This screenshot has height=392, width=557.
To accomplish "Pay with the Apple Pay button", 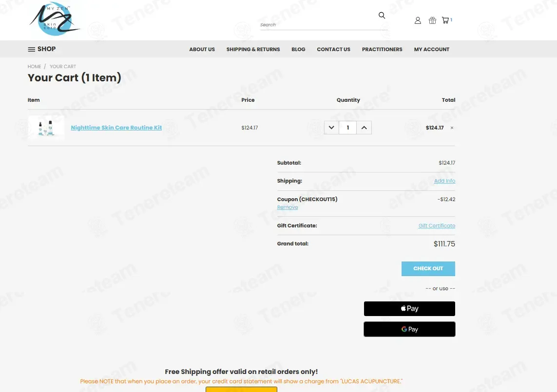I will click(409, 309).
